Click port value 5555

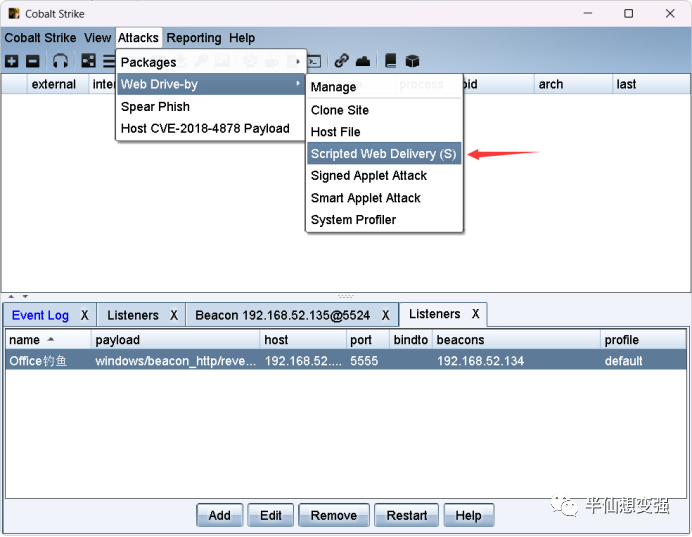coord(364,361)
